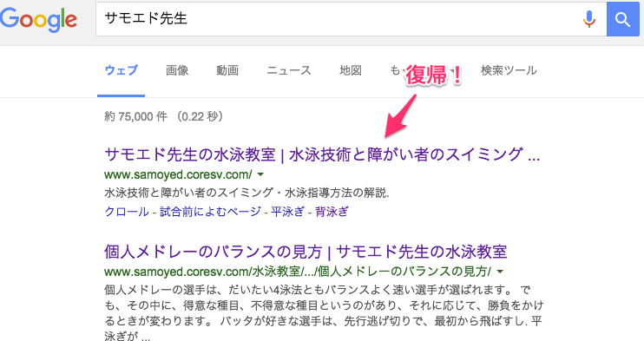The image size is (644, 341).
Task: Click the www.samoyed.coresv.com/ green URL text
Action: (178, 174)
